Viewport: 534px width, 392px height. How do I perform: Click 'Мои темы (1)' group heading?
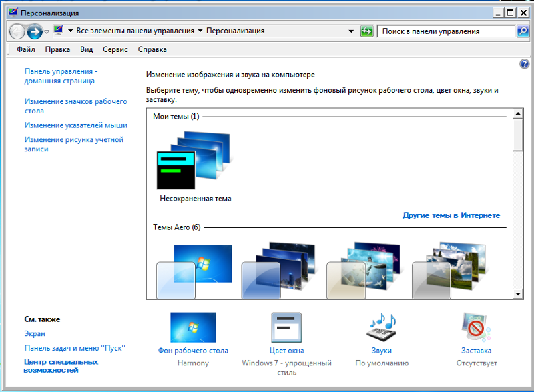[176, 117]
